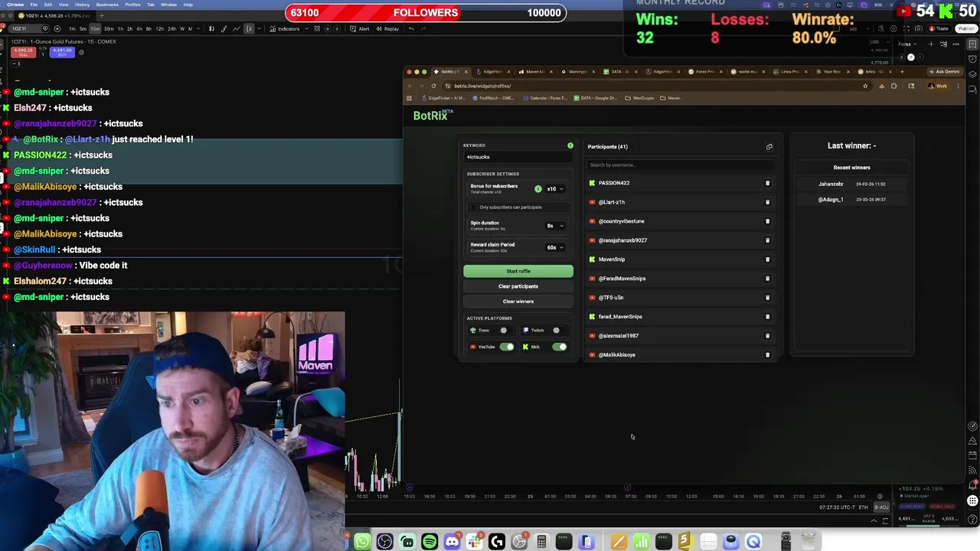Open the Chrome History menu
The image size is (980, 551).
click(82, 5)
